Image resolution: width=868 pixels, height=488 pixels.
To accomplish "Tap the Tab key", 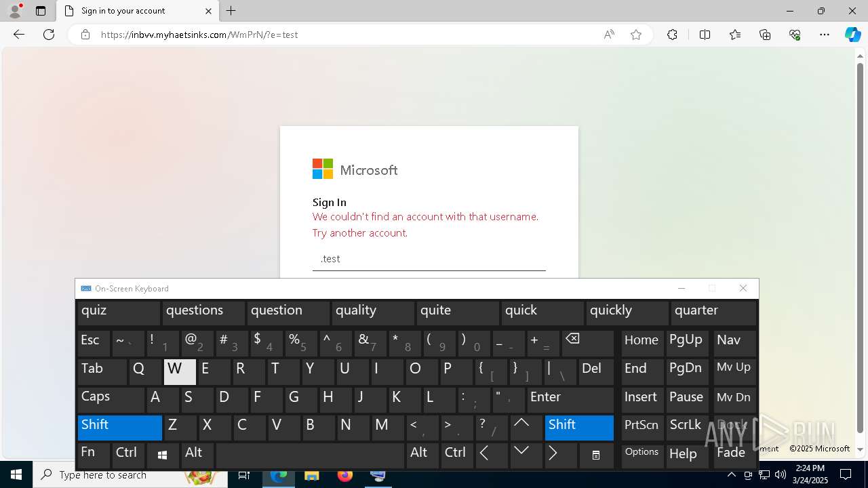I will tap(102, 371).
